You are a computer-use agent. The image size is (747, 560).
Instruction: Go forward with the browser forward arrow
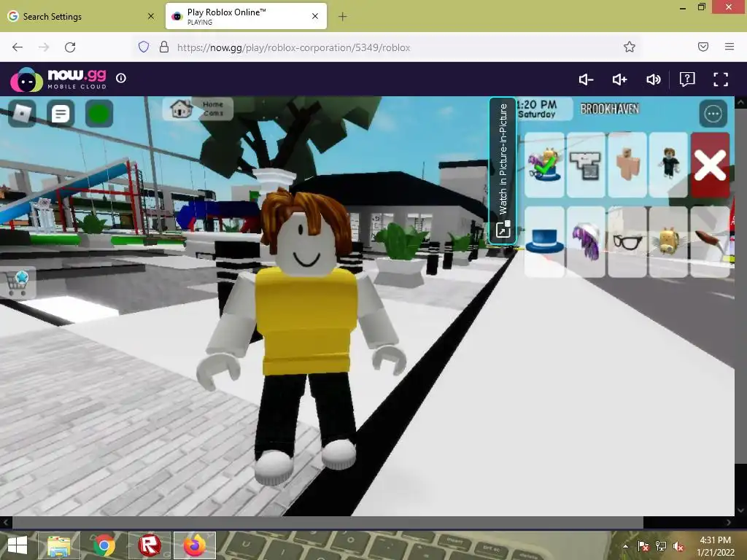pyautogui.click(x=44, y=47)
